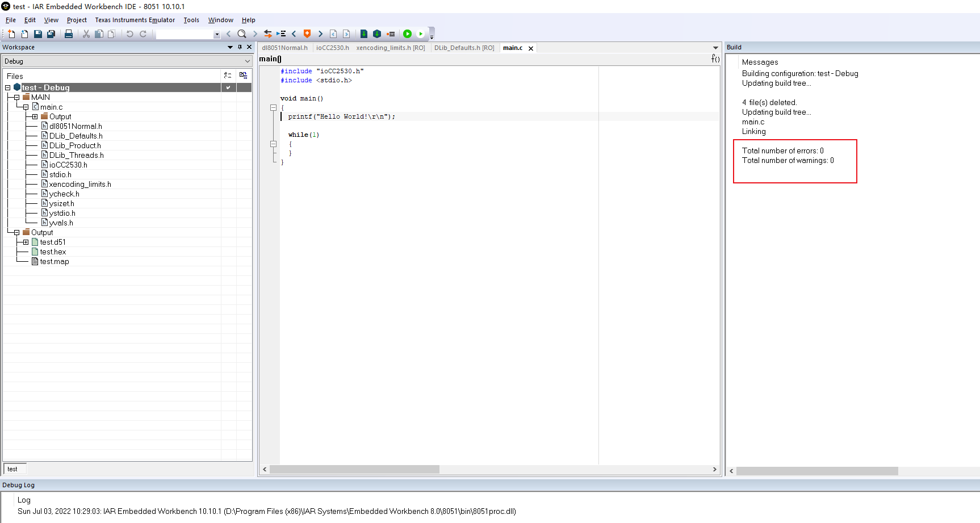Click the editor scroll right arrow
The height and width of the screenshot is (523, 980).
pos(715,470)
